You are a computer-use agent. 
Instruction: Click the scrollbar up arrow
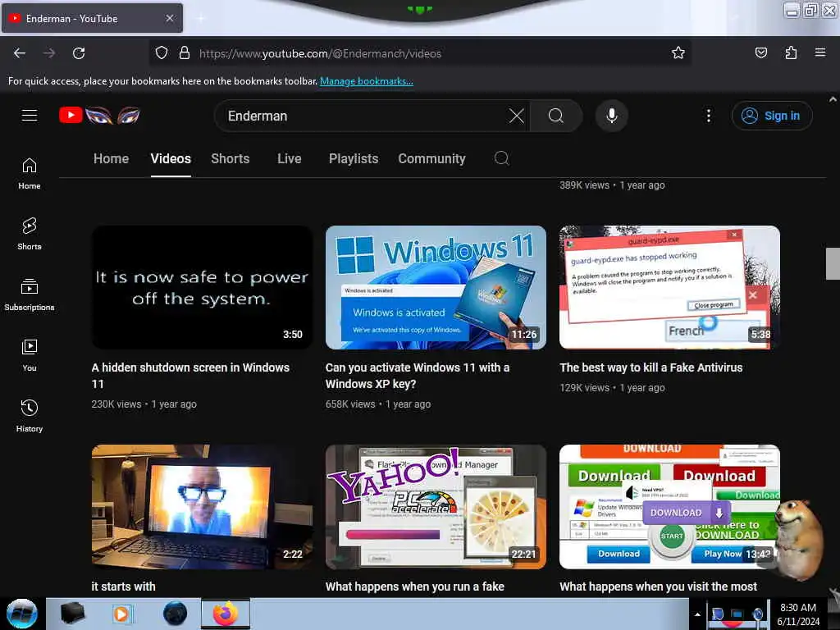833,99
